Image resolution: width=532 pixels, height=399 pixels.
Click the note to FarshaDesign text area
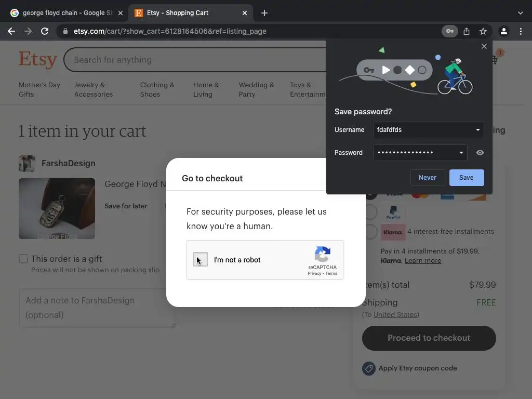click(98, 308)
